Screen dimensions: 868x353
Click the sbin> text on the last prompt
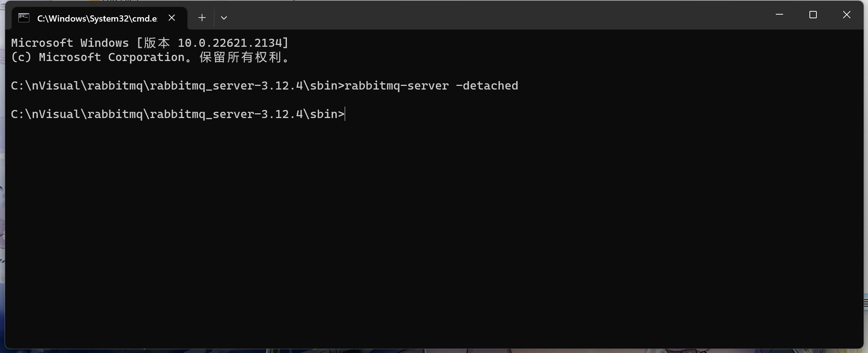[327, 114]
